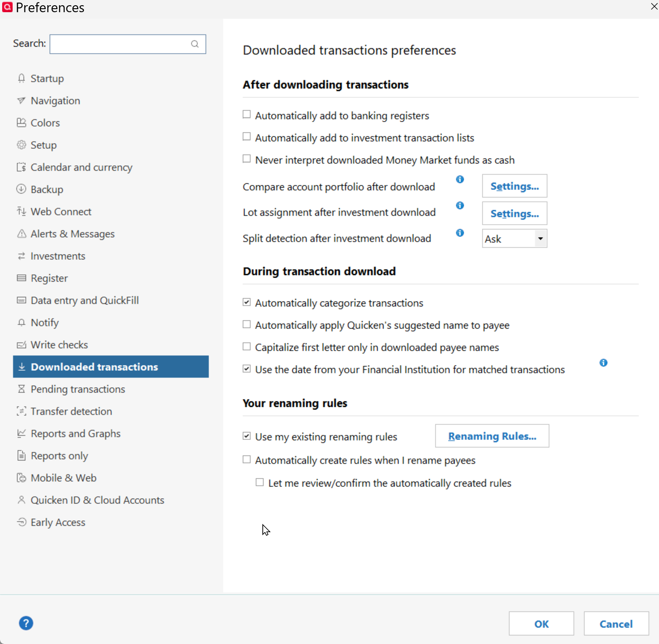This screenshot has width=659, height=644.
Task: Check Never interpret Money Market funds as cash
Action: pos(247,159)
